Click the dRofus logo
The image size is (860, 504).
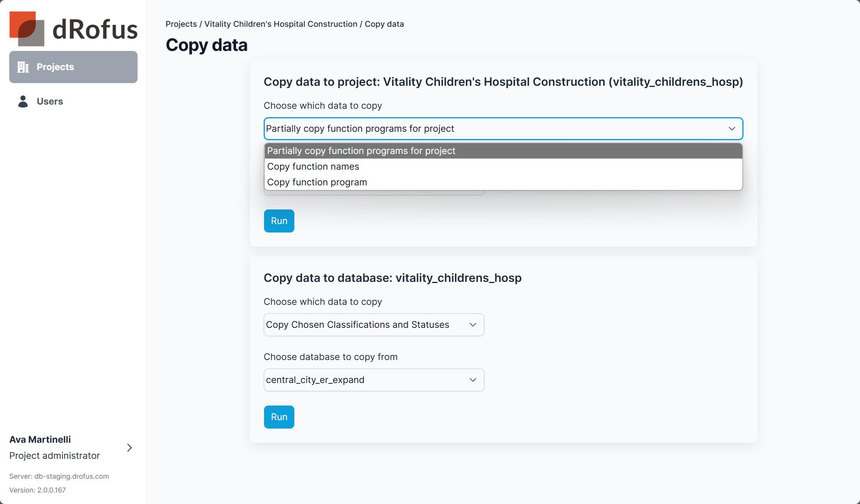pos(73,29)
